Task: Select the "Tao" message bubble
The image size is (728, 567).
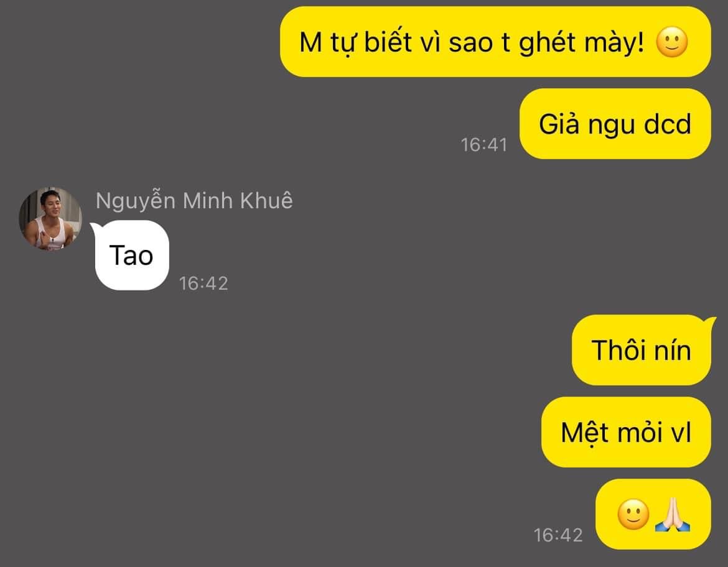Action: tap(132, 255)
